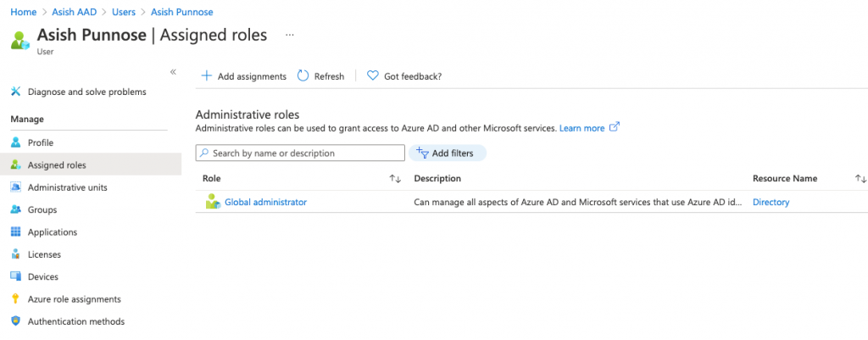Viewport: 868px width, 340px height.
Task: Focus the Search by name or description field
Action: pyautogui.click(x=300, y=153)
